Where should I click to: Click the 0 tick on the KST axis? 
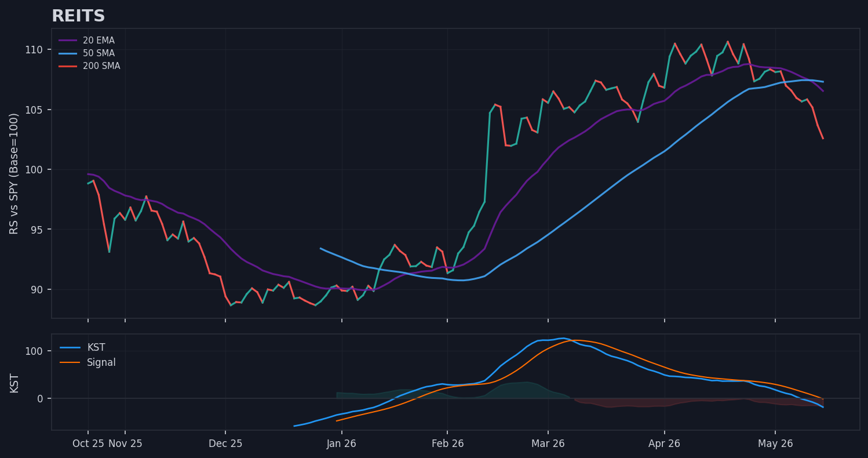coord(40,398)
